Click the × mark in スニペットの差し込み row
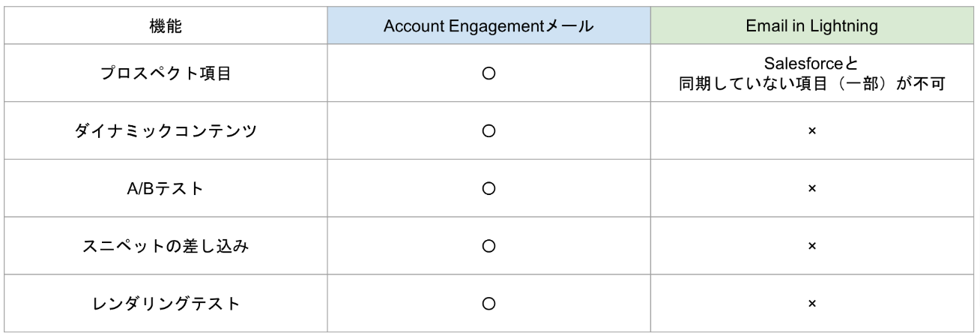Screen dimensions: 980x336 click(811, 246)
